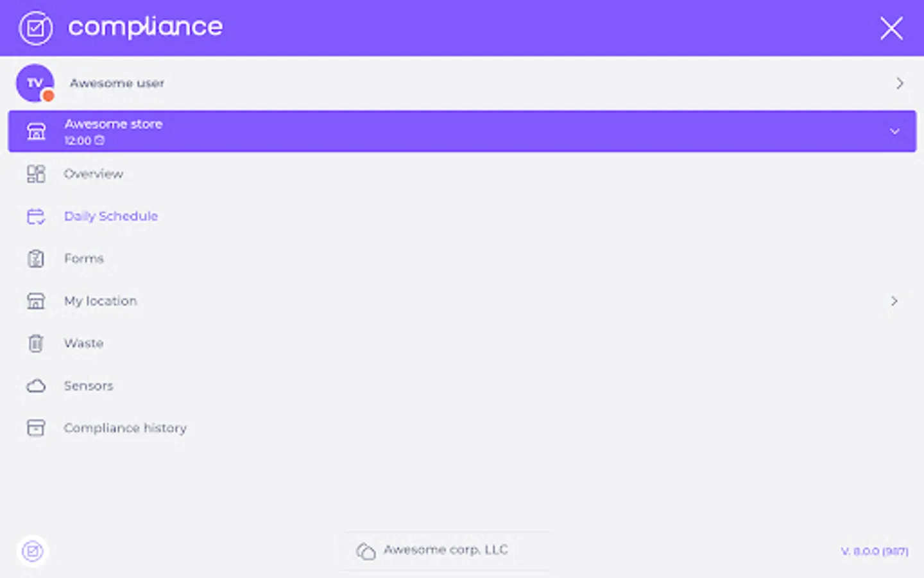924x578 pixels.
Task: Click the compliance logo icon in header
Action: 36,28
